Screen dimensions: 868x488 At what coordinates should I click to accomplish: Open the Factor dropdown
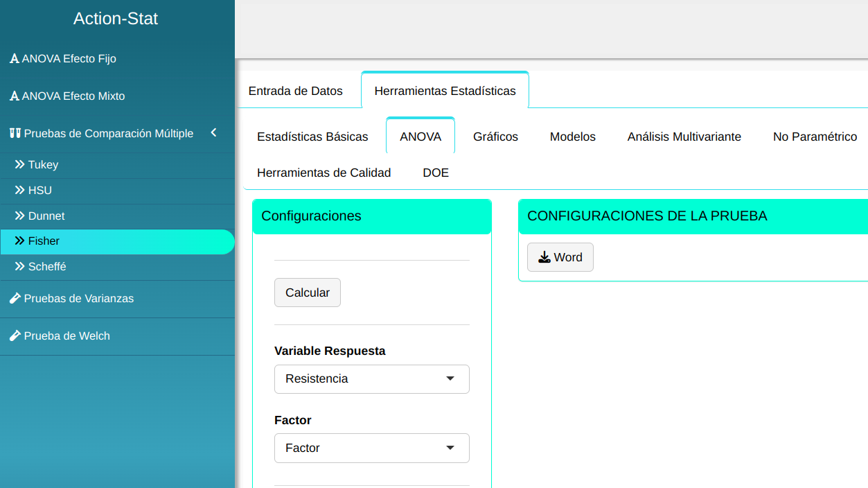click(x=371, y=448)
